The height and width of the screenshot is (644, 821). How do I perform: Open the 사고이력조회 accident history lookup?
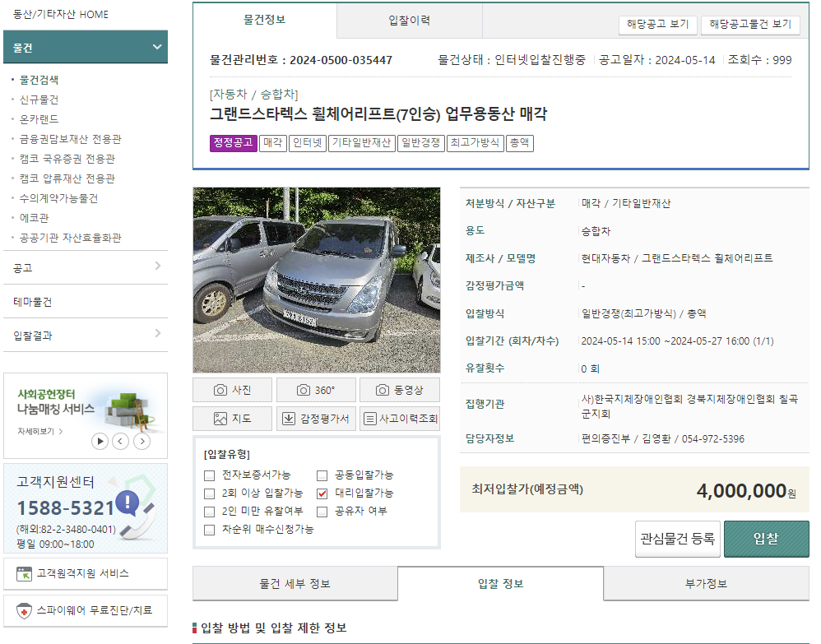pos(401,418)
